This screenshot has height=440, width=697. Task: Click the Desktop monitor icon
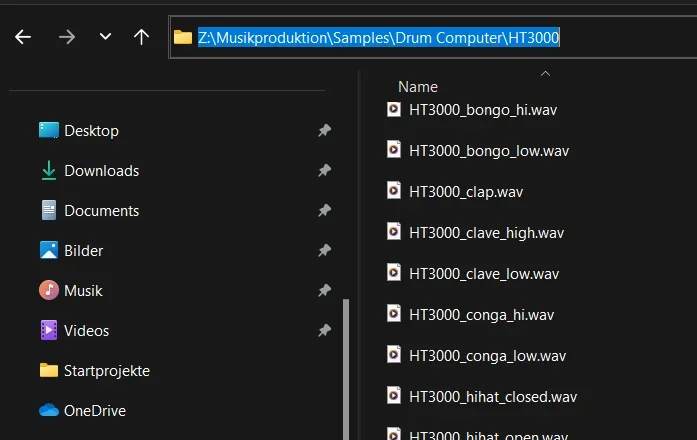tap(48, 130)
